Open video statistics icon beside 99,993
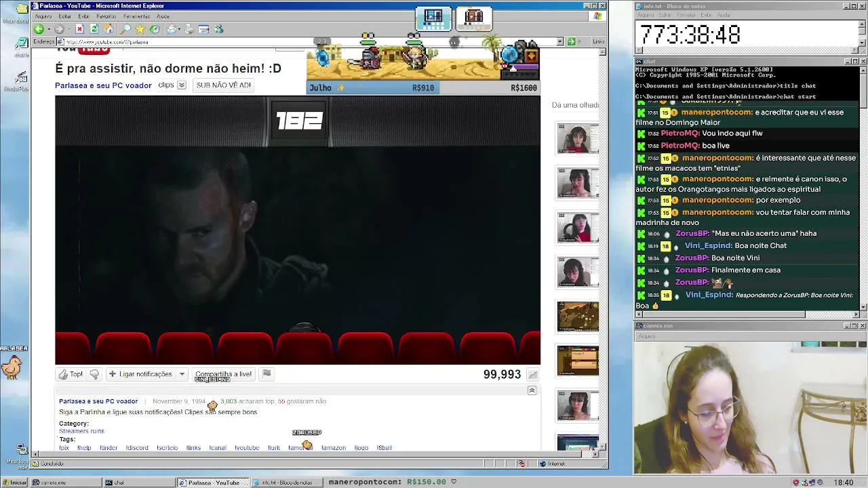The image size is (868, 488). (x=533, y=375)
